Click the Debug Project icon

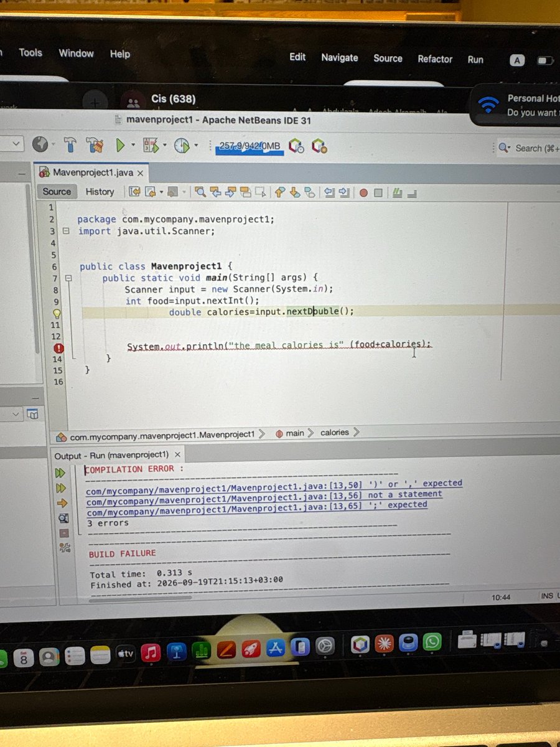tap(151, 146)
